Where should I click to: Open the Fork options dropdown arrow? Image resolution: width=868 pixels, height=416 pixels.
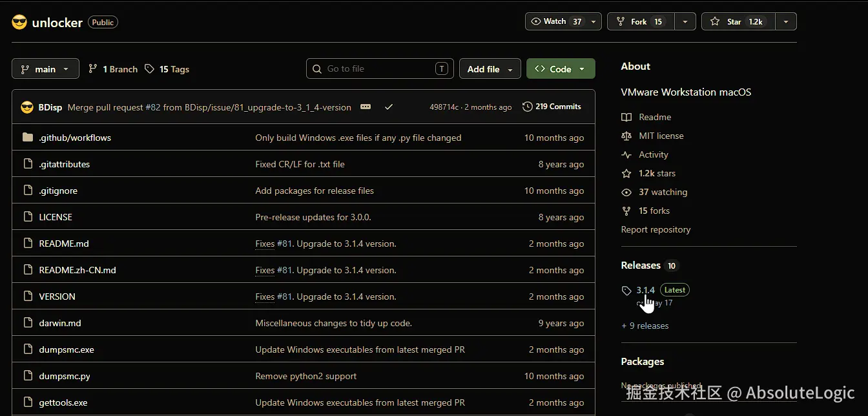click(x=685, y=21)
